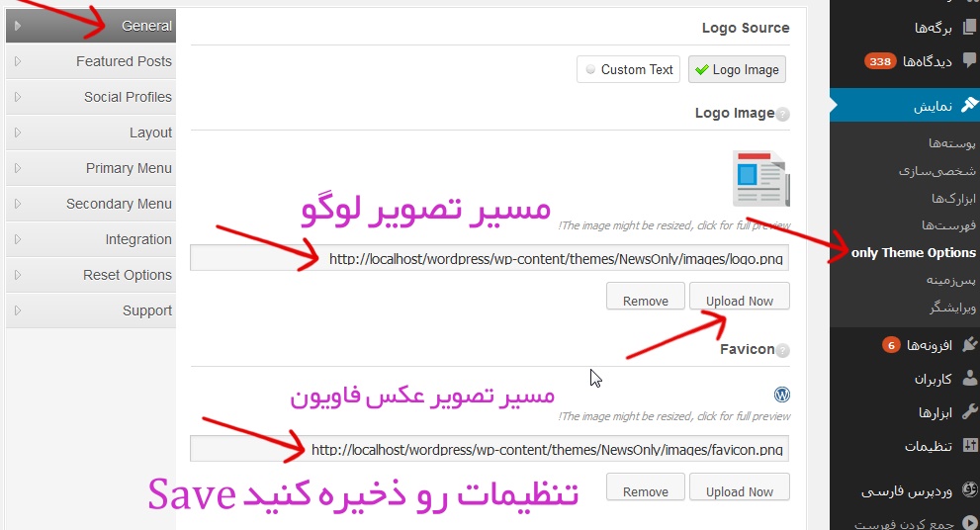
Task: Click the Tools (ابزارها) wrench icon
Action: click(x=969, y=412)
